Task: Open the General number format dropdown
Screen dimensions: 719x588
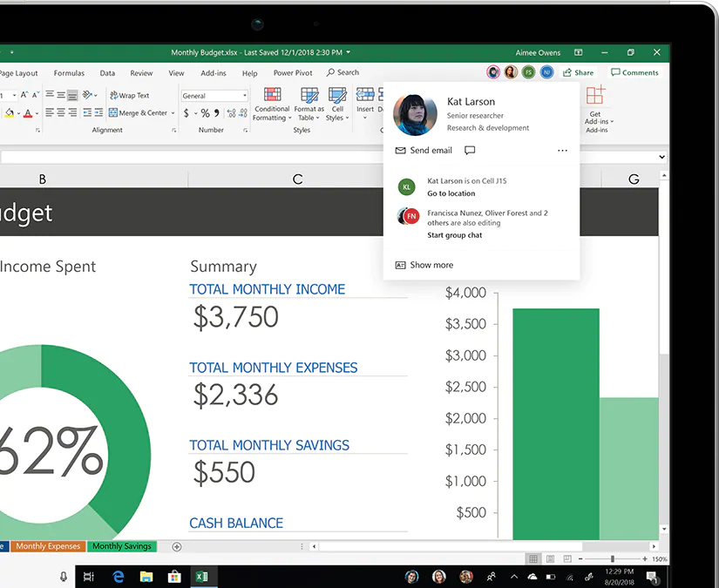Action: pos(214,96)
